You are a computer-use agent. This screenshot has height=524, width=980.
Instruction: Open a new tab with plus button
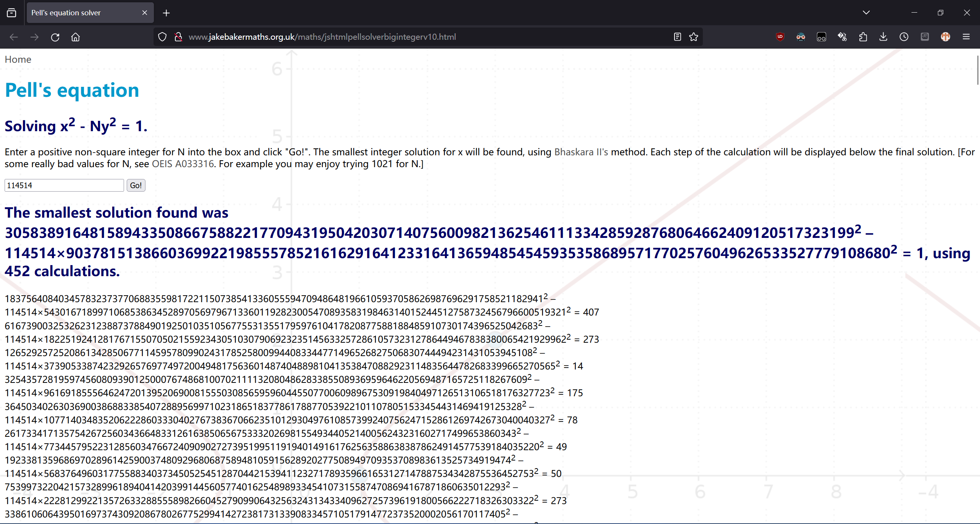[x=166, y=13]
